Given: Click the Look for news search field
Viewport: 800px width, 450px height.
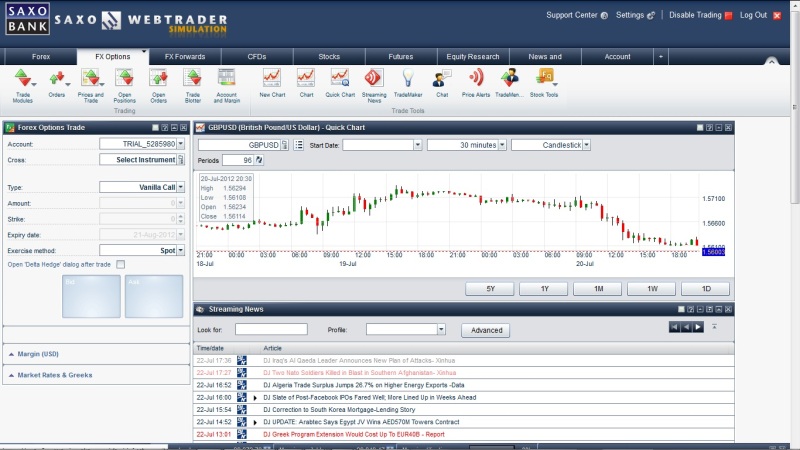Looking at the screenshot, I should [271, 329].
